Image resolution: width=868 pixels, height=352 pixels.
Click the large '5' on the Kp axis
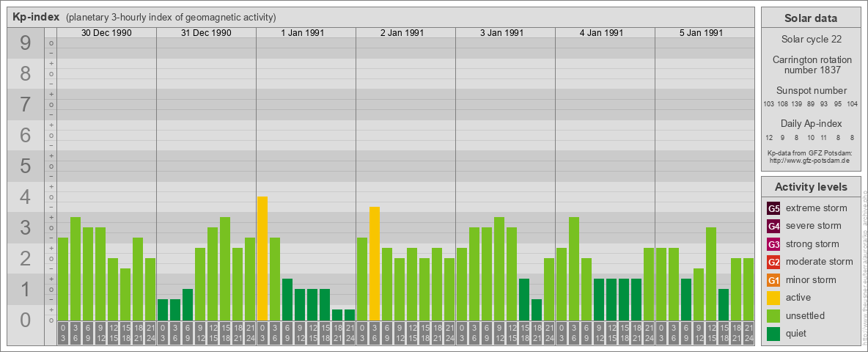click(x=26, y=166)
